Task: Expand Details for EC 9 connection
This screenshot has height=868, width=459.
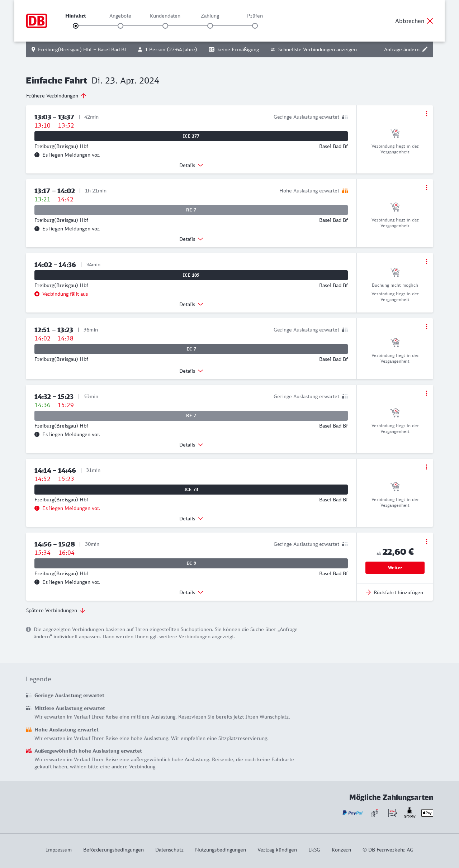Action: coord(191,592)
